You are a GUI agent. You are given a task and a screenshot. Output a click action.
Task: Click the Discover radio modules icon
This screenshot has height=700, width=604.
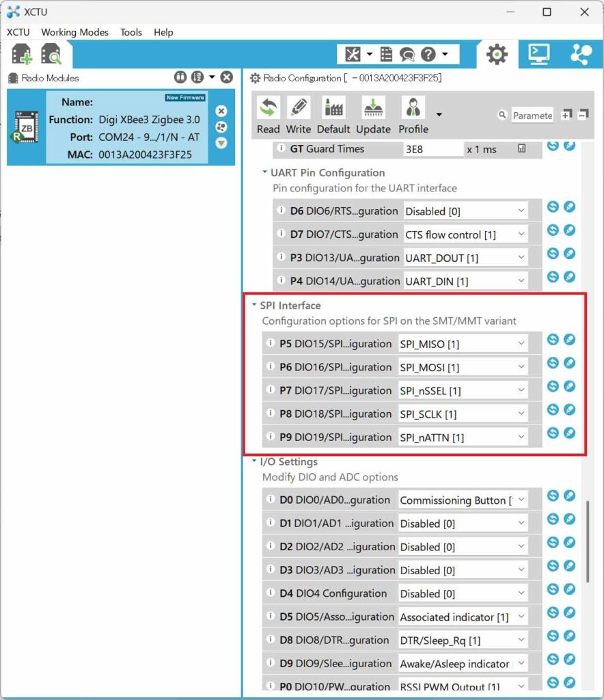click(x=51, y=54)
